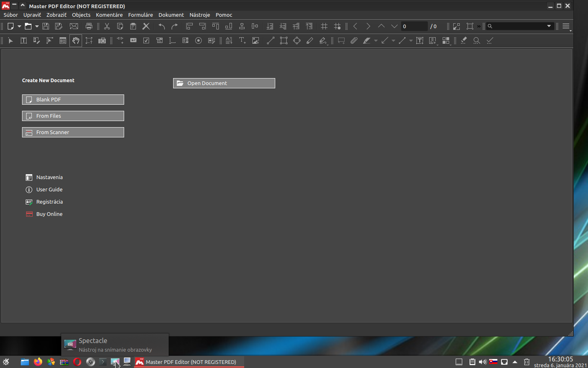588x368 pixels.
Task: Select the Insert Text tool
Action: pos(243,40)
